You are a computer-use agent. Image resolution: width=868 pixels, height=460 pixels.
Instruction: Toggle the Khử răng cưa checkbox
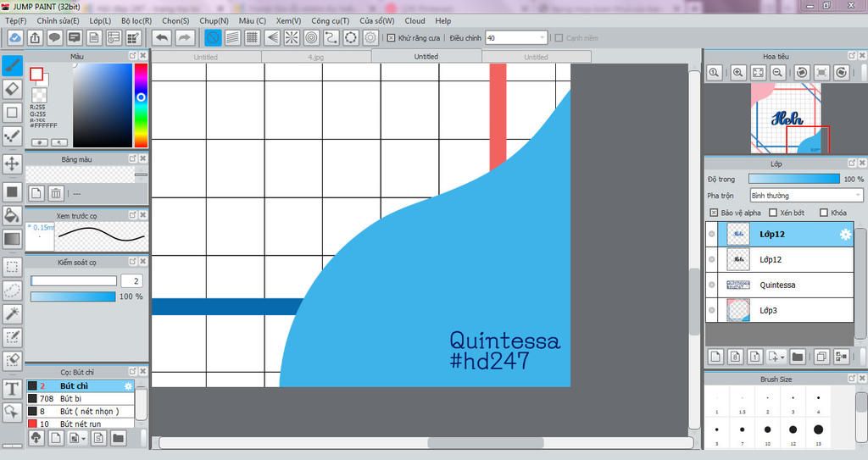pyautogui.click(x=392, y=38)
